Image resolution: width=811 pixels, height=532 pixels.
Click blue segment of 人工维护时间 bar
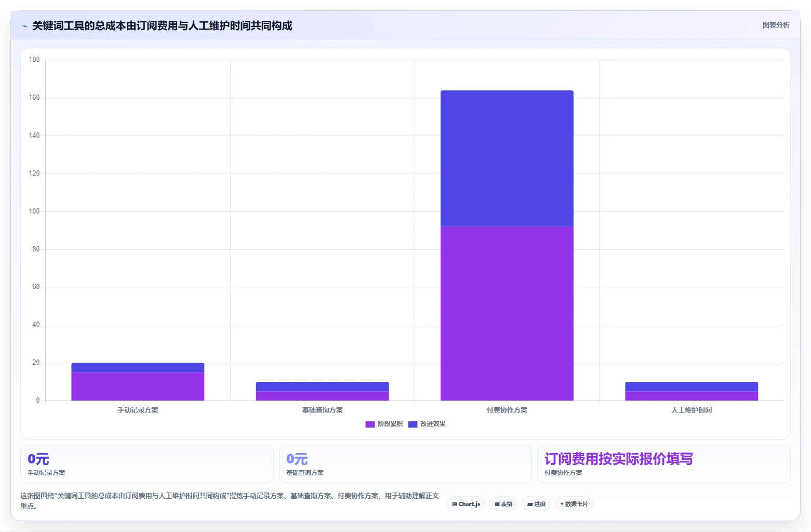click(x=692, y=387)
